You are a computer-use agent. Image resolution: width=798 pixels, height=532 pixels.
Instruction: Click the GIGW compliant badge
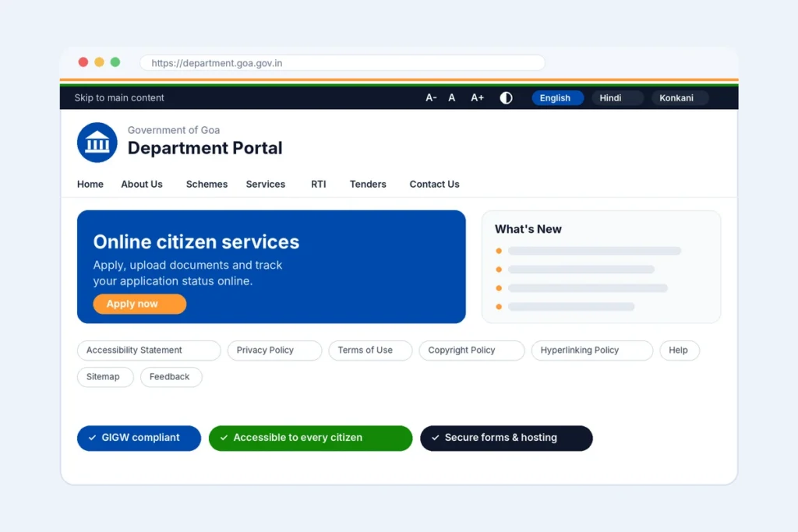tap(139, 438)
